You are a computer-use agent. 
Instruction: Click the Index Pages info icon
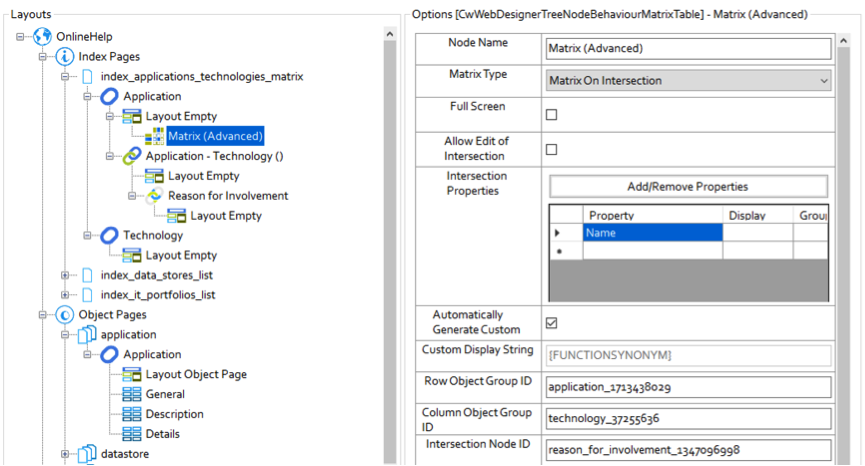pyautogui.click(x=65, y=57)
